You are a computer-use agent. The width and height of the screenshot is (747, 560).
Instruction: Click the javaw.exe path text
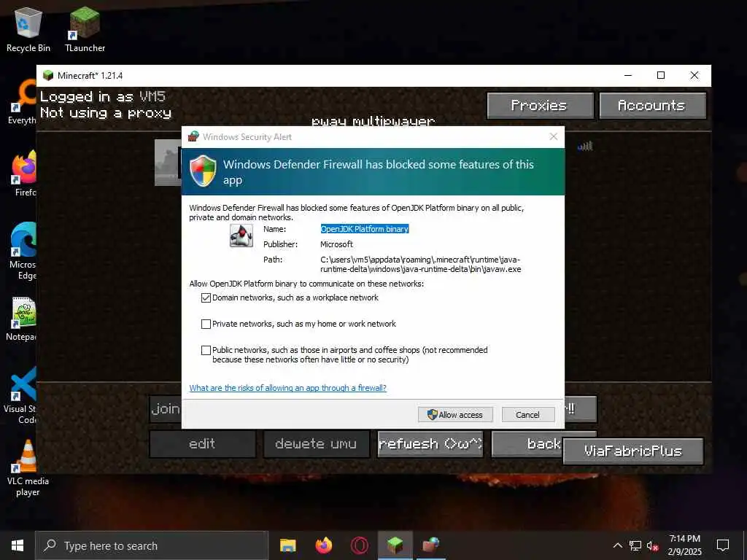(421, 264)
